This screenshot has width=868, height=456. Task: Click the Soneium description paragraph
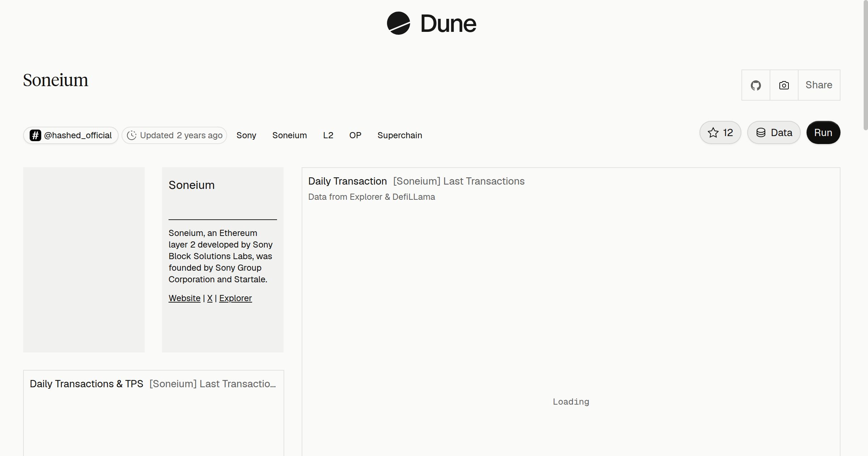tap(221, 256)
